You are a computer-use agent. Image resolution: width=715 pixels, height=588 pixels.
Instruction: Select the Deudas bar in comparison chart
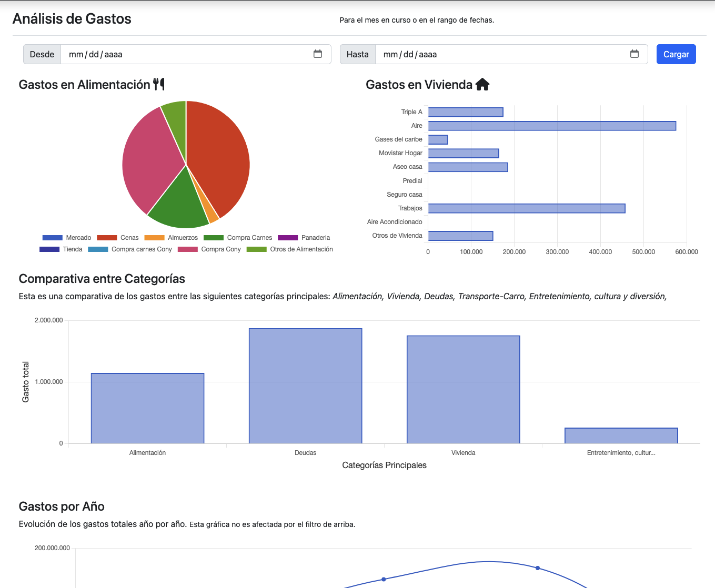coord(305,386)
